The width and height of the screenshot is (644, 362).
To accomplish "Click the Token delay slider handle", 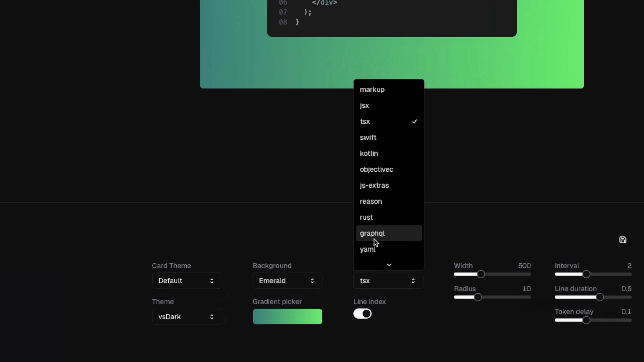I will (586, 320).
